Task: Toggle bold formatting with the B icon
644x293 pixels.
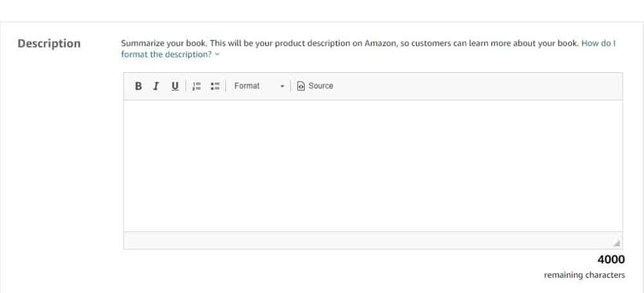Action: tap(138, 86)
